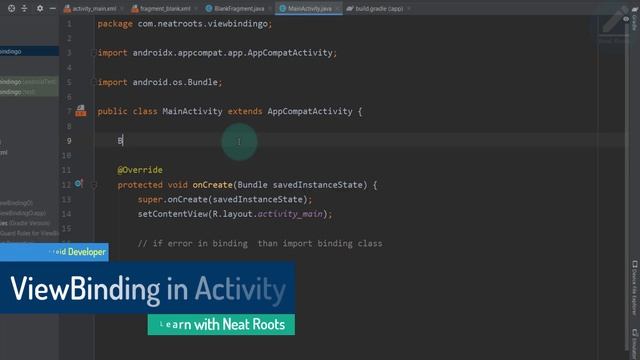Hide the Project panel with the minus icon
The height and width of the screenshot is (360, 640).
coord(52,8)
